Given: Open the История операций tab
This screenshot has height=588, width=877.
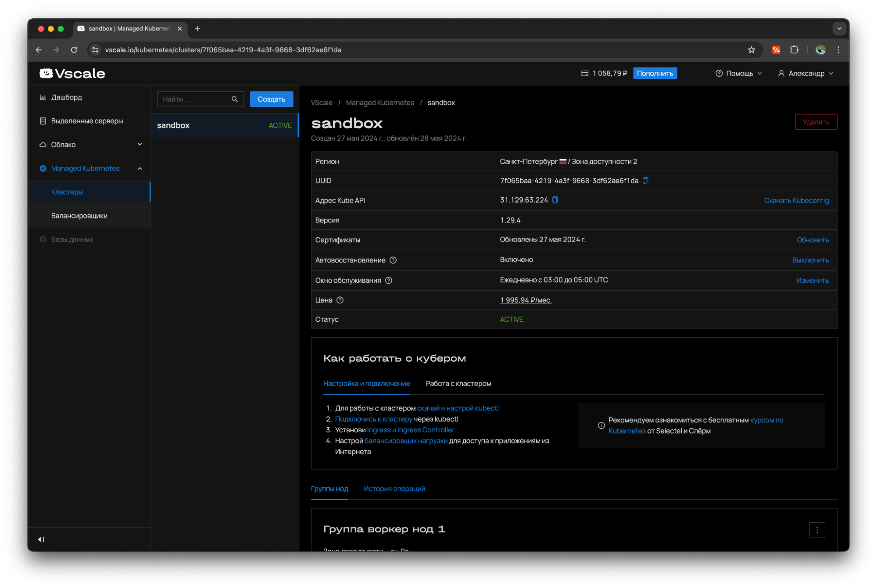Looking at the screenshot, I should pyautogui.click(x=394, y=488).
